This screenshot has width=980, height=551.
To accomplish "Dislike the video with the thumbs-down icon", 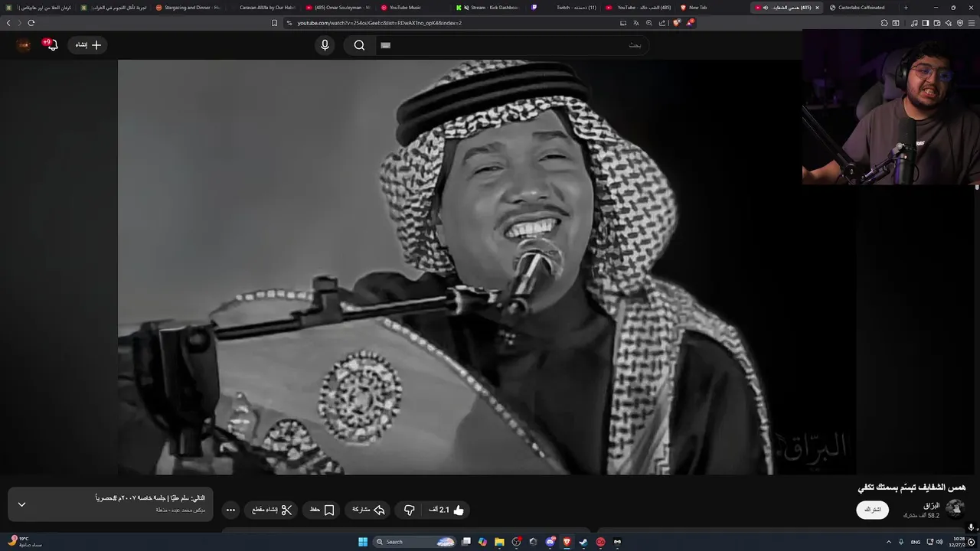I will [410, 510].
